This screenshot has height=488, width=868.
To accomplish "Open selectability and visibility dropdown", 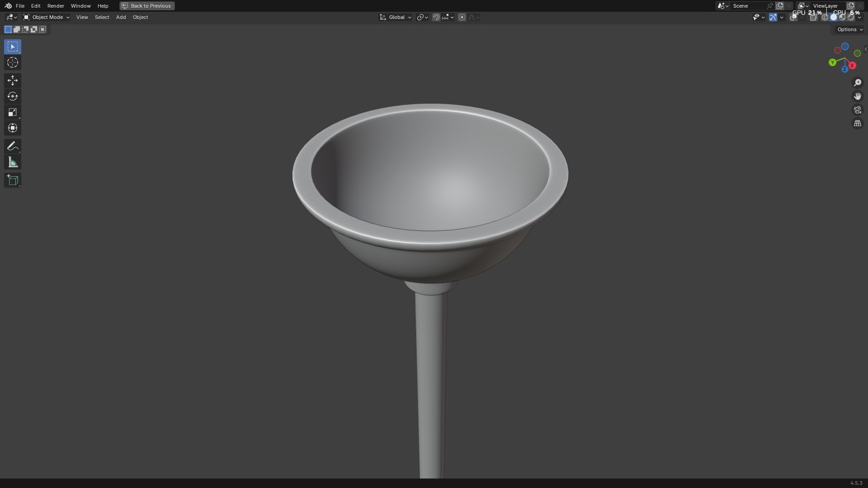I will click(x=759, y=17).
